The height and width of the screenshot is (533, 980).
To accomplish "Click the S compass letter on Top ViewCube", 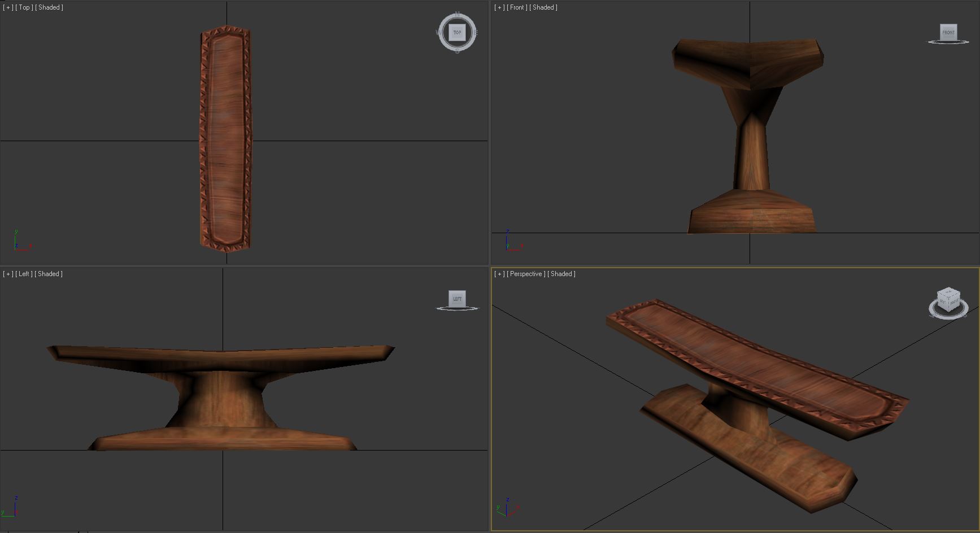I will click(x=458, y=51).
